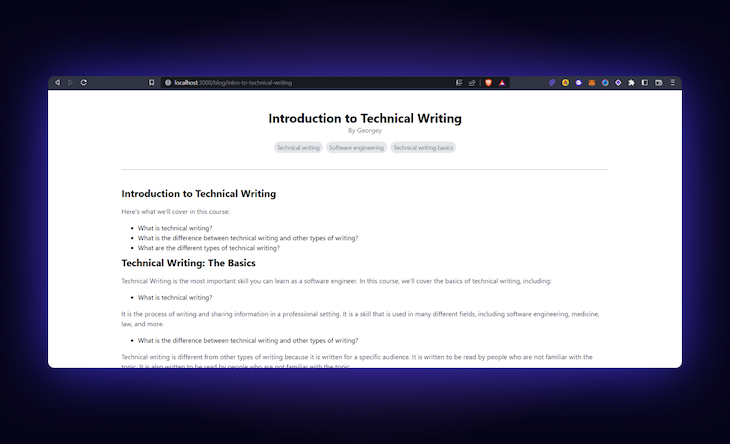Click the 'By Georgey' author line
The width and height of the screenshot is (730, 444).
[x=365, y=130]
